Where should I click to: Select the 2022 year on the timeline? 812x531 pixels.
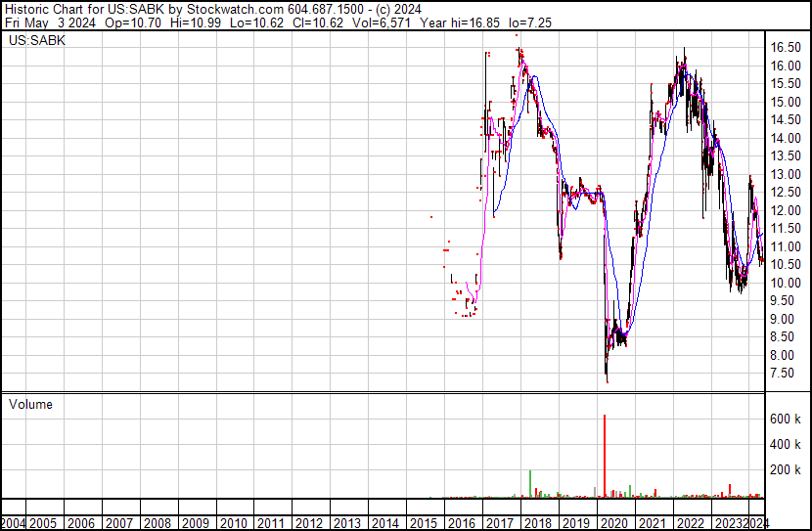691,523
